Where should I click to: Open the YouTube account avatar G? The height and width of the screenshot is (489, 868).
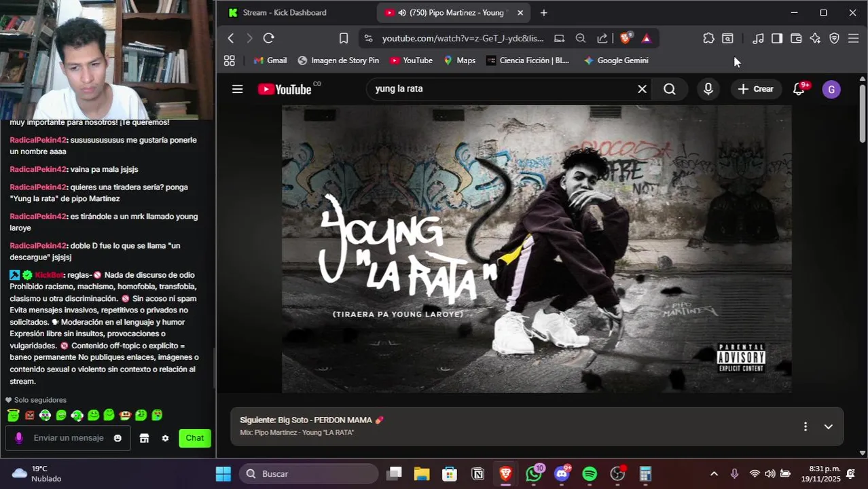click(831, 89)
